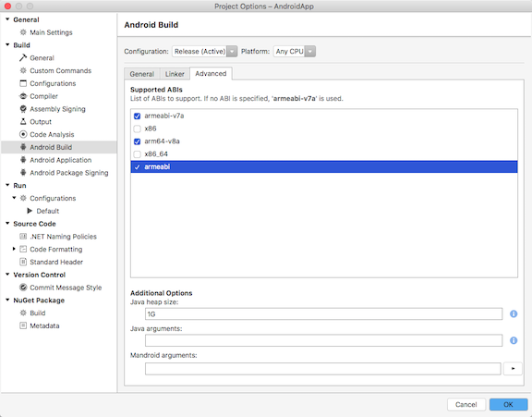The width and height of the screenshot is (532, 417).
Task: Click the hammer icon beside General under Build
Action: tap(23, 57)
